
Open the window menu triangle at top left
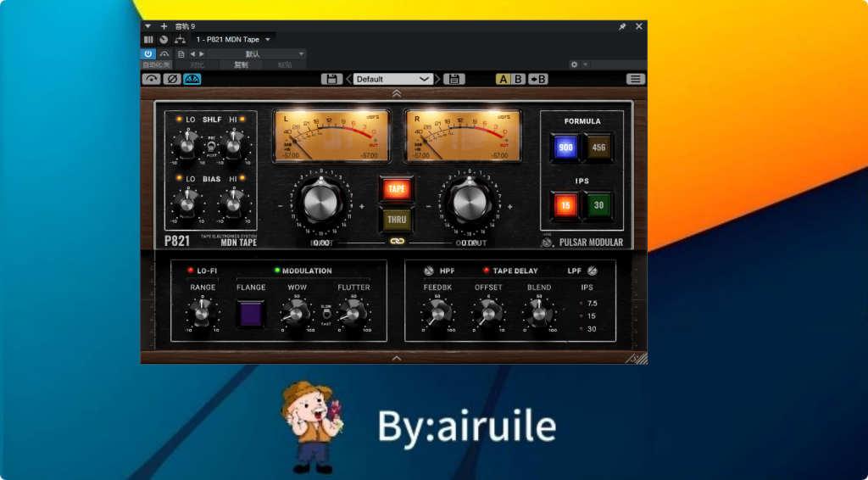click(x=147, y=26)
